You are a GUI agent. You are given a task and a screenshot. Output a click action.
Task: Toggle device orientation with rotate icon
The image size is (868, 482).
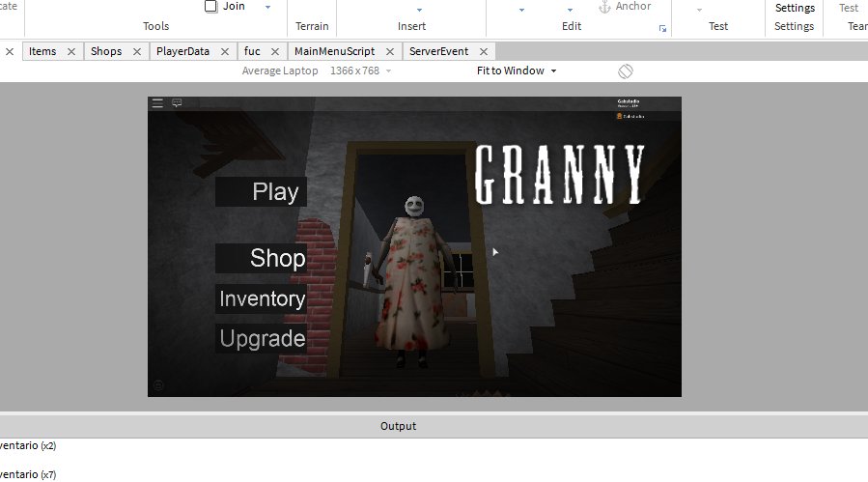pos(626,71)
